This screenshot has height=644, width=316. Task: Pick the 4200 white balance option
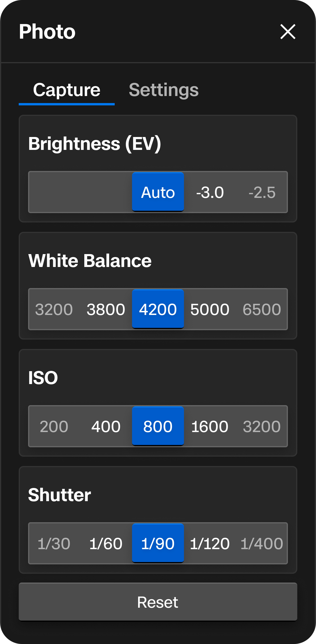[x=158, y=309]
